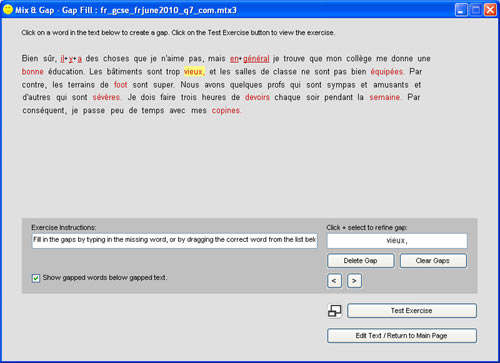The height and width of the screenshot is (363, 500).
Task: Click the word éducation to create gap
Action: [x=66, y=72]
